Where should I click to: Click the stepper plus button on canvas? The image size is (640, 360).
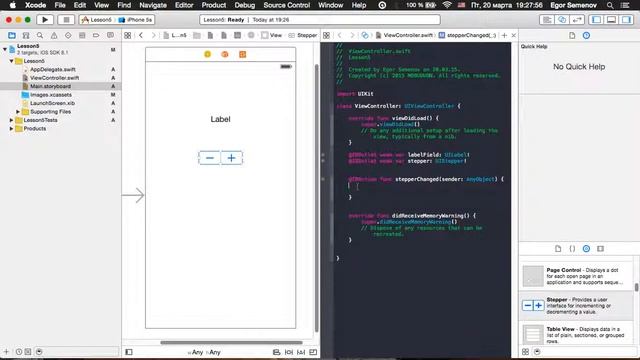pos(231,158)
